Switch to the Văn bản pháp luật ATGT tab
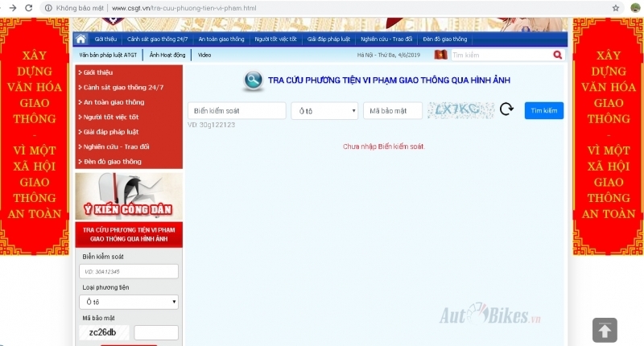Viewport: 644px width, 346px height. click(x=108, y=55)
